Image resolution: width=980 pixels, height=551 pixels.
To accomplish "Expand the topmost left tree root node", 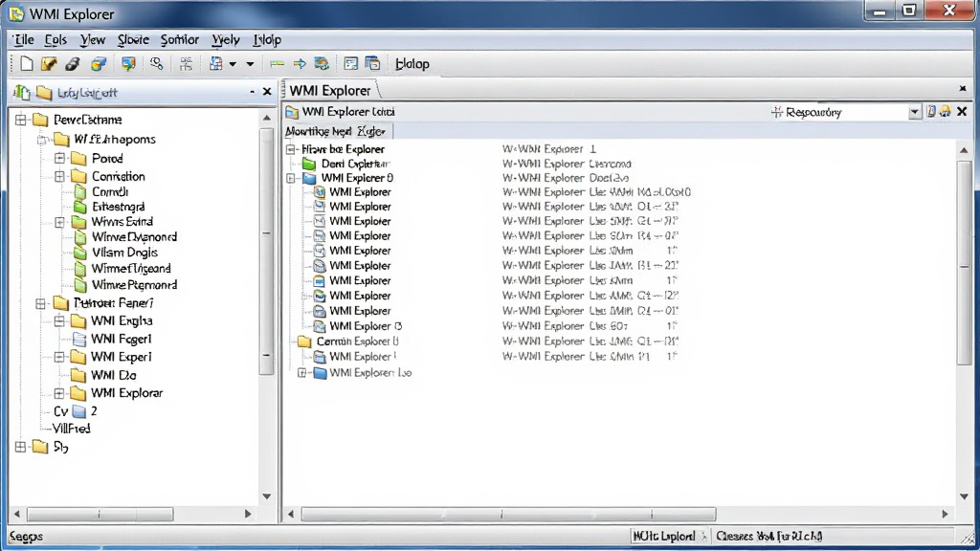I will 21,120.
